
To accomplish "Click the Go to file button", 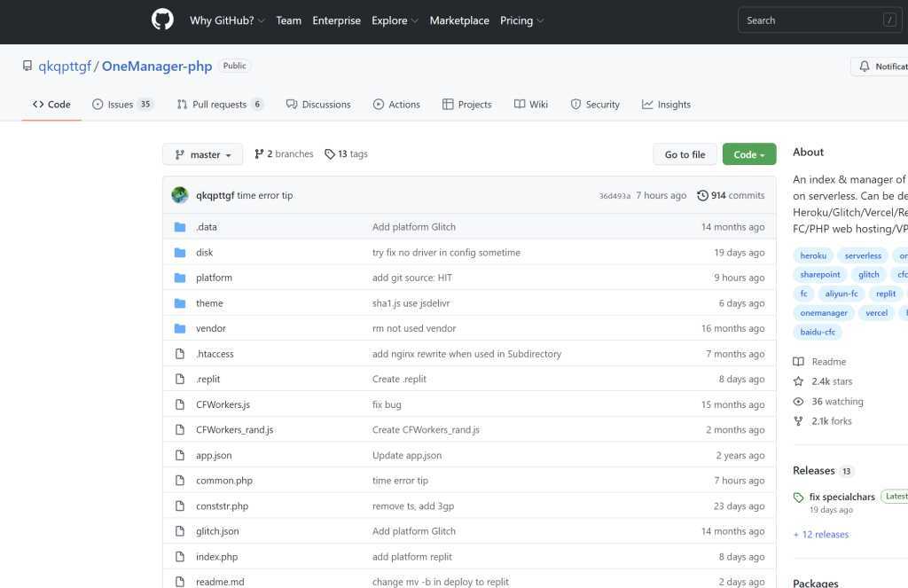I will click(685, 154).
